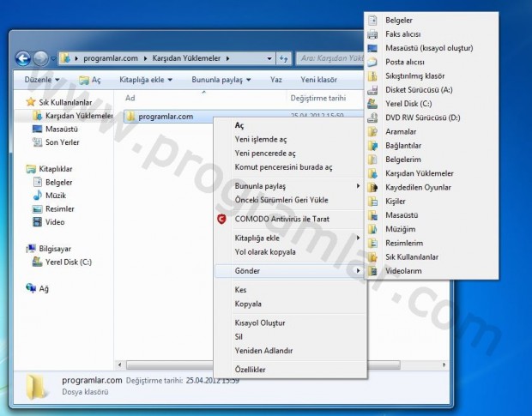This screenshot has height=416, width=532.
Task: Click Sık Kullanılanlar in Gönder submenu
Action: pyautogui.click(x=412, y=256)
